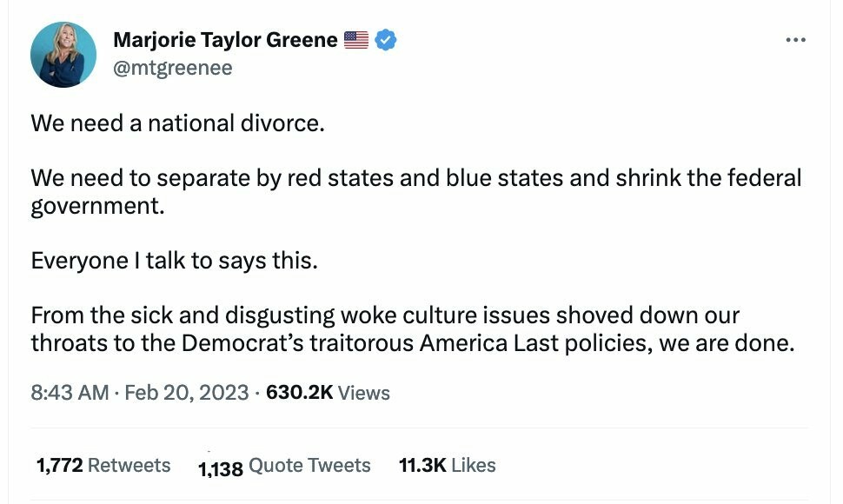Click the word Views after the count
843x504 pixels.
(364, 393)
